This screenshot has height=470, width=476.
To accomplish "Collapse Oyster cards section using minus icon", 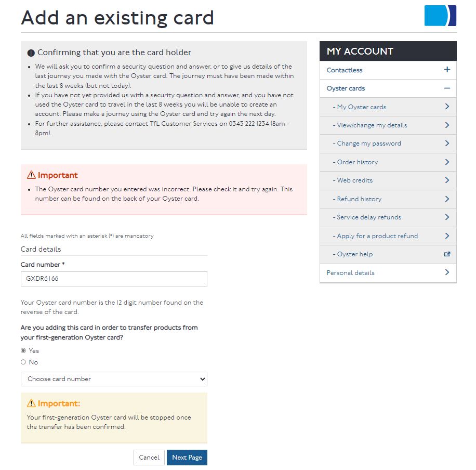I will tap(447, 88).
